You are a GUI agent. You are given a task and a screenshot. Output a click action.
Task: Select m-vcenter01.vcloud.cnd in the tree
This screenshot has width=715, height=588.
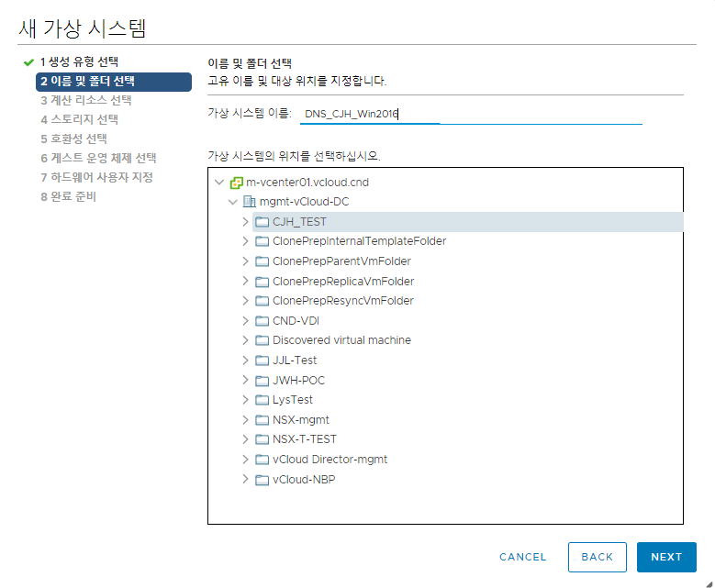click(307, 183)
